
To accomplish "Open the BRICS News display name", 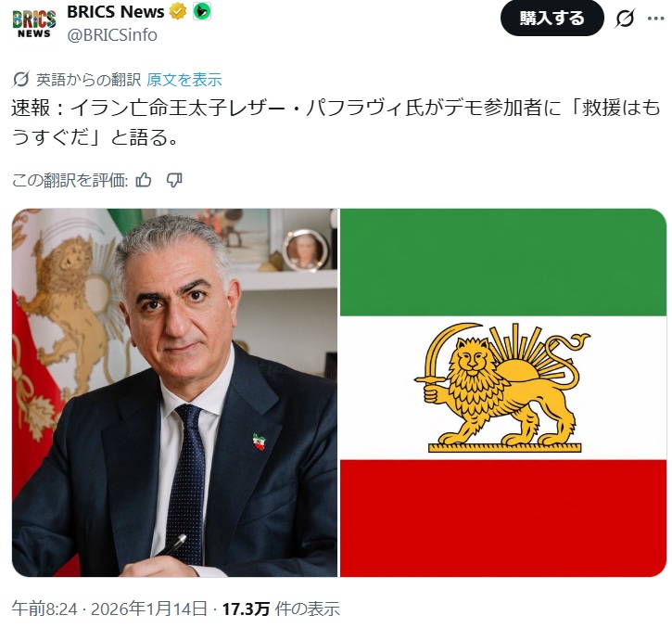I will (x=115, y=12).
